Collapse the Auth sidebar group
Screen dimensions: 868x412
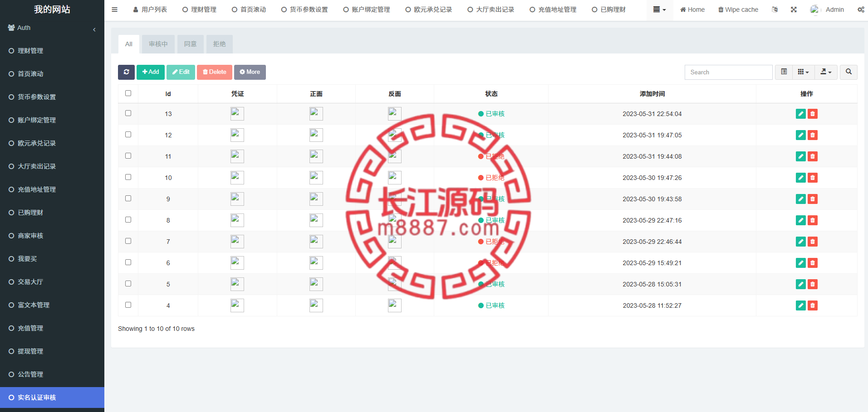point(52,28)
